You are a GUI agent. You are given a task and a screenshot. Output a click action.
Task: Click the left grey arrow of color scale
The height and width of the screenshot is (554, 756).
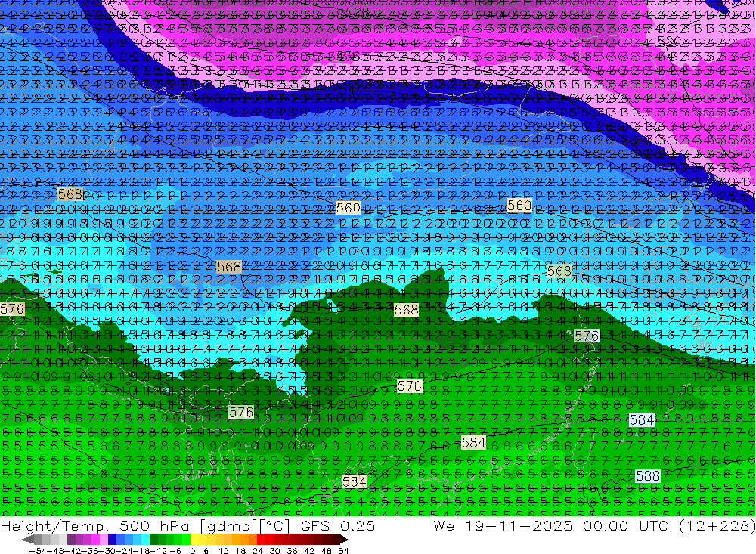[x=28, y=539]
